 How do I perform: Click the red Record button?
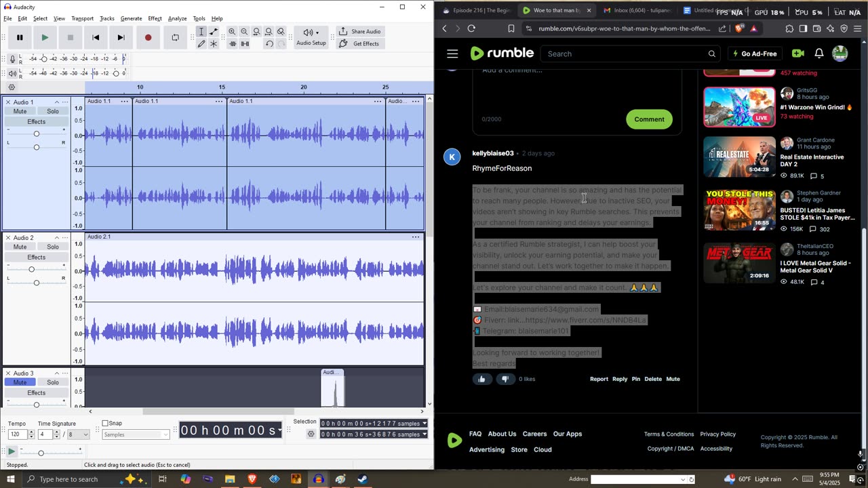coord(148,37)
